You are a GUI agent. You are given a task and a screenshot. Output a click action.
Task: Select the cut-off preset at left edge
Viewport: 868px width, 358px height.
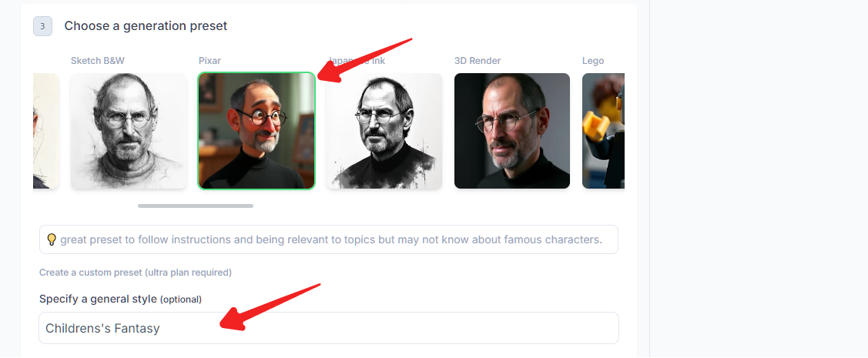[x=45, y=131]
